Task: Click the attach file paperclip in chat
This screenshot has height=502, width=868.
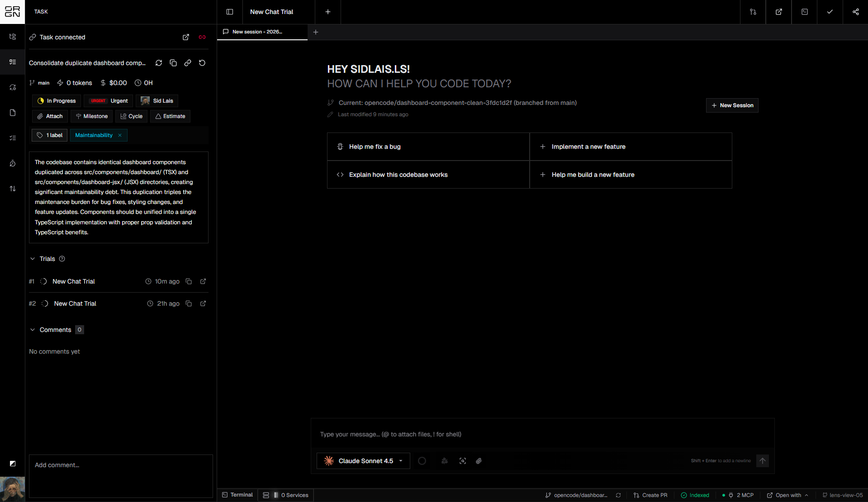Action: pos(479,461)
